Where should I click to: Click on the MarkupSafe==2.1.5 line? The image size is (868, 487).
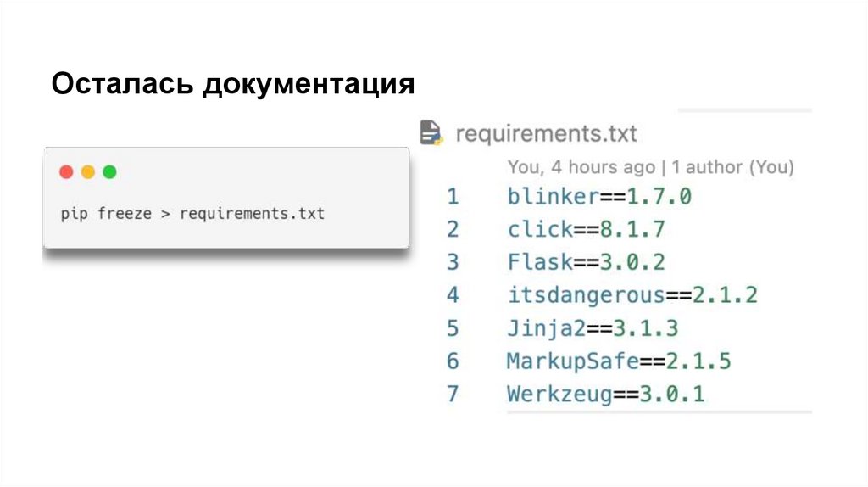(619, 361)
